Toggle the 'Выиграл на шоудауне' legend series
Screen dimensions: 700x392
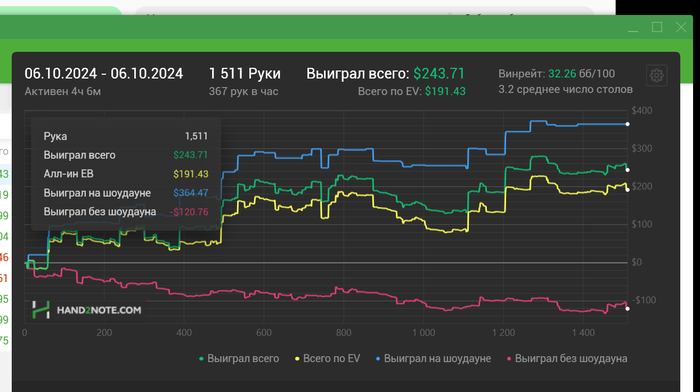pos(433,359)
